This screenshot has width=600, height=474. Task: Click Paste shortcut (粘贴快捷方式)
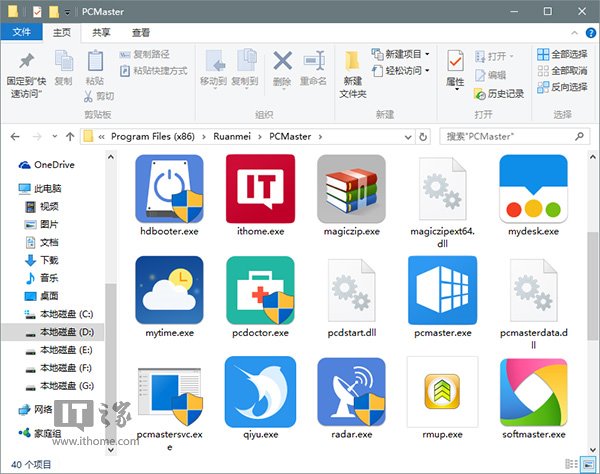[153, 71]
